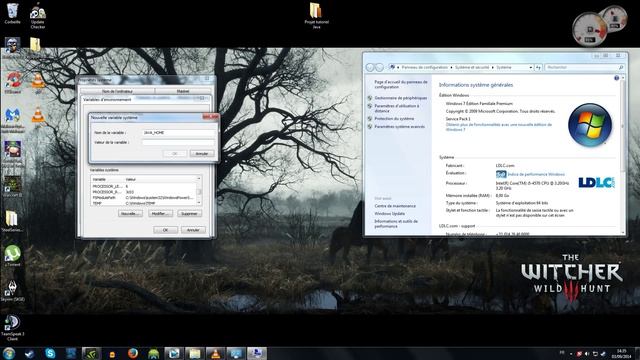
Task: Click the Back arrow in System window
Action: point(370,67)
